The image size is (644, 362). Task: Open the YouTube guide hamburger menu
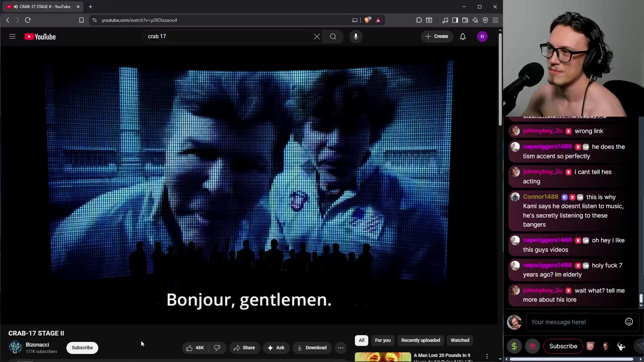tap(13, 36)
